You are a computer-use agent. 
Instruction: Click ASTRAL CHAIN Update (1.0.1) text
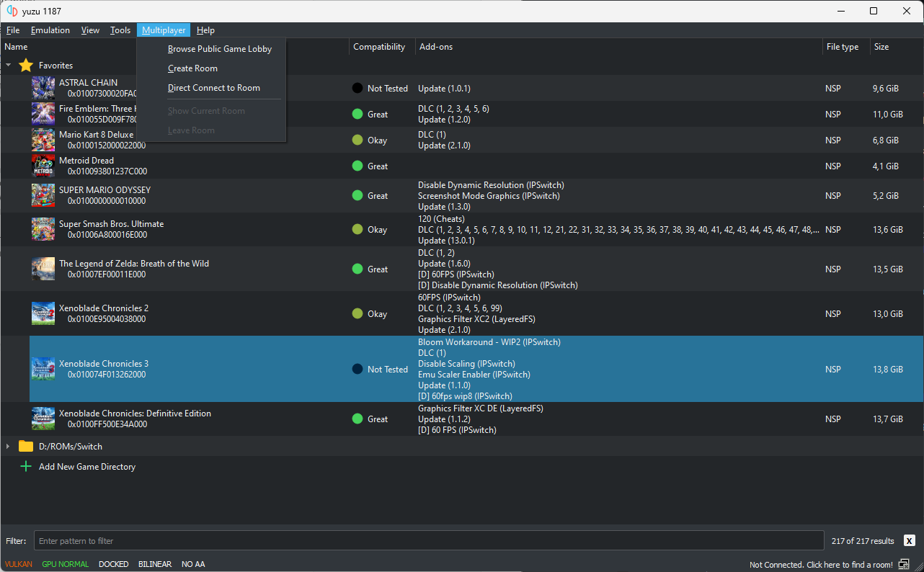coord(444,88)
